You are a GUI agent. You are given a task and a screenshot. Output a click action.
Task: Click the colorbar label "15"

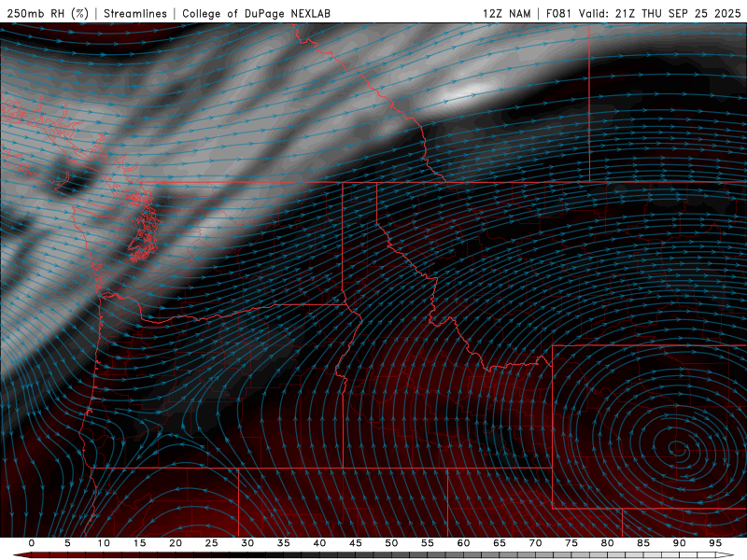coord(139,543)
